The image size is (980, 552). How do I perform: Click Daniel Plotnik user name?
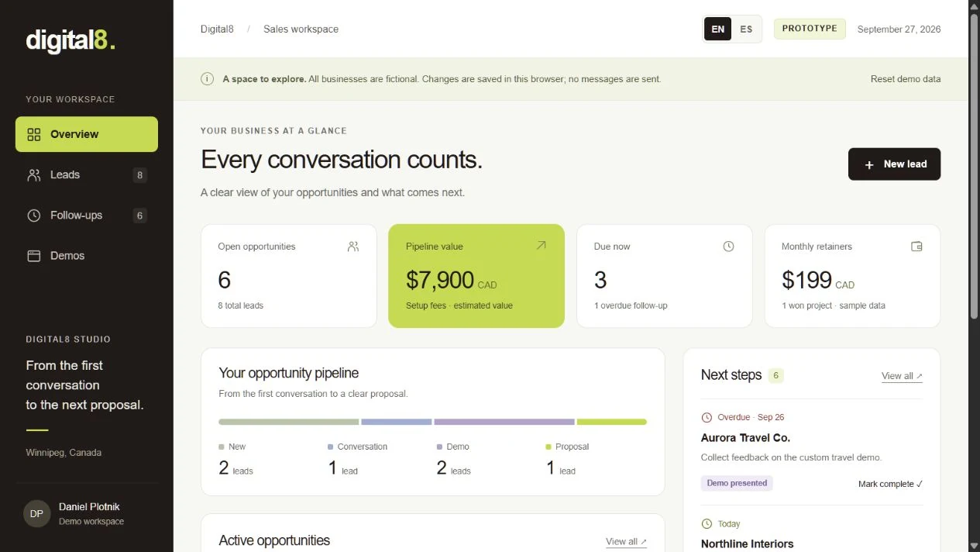click(89, 507)
